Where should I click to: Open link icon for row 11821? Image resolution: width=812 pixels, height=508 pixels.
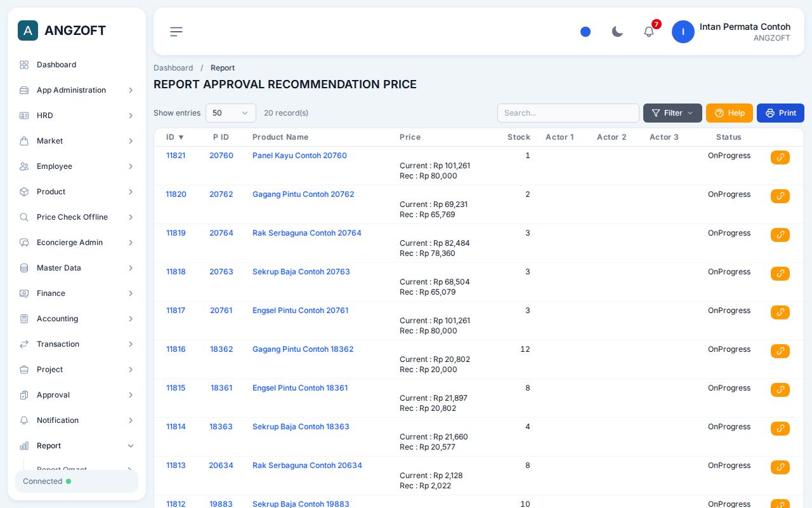pyautogui.click(x=780, y=157)
